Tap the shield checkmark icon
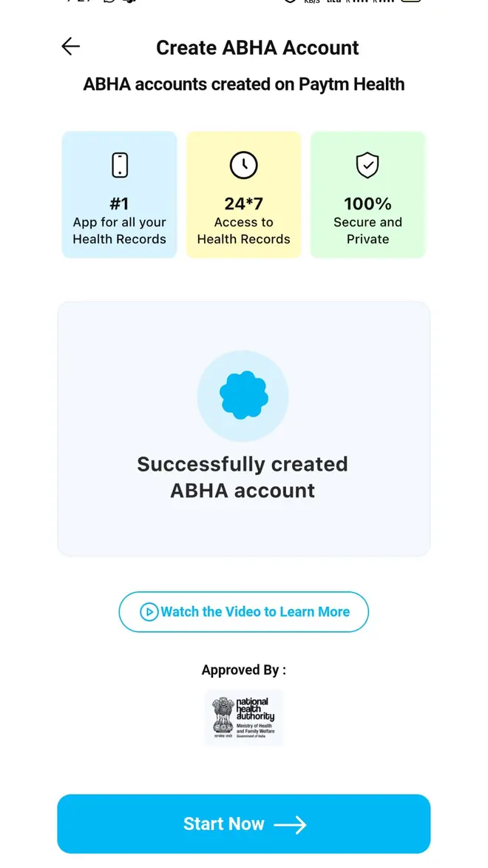The height and width of the screenshot is (868, 488). coord(367,165)
